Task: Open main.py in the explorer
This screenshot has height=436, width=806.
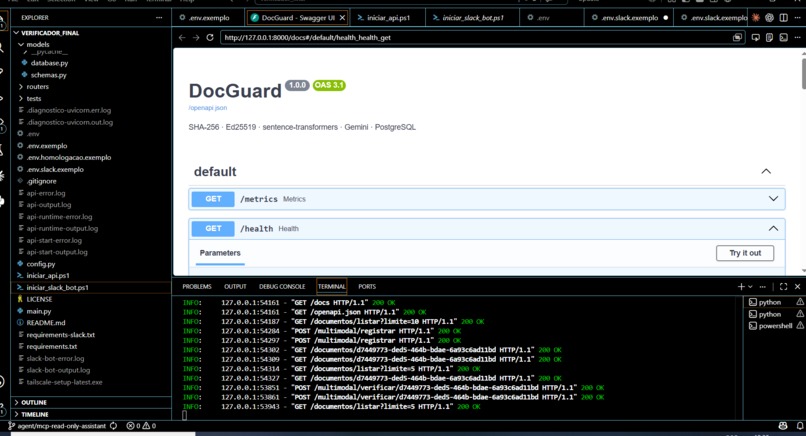Action: pos(39,311)
